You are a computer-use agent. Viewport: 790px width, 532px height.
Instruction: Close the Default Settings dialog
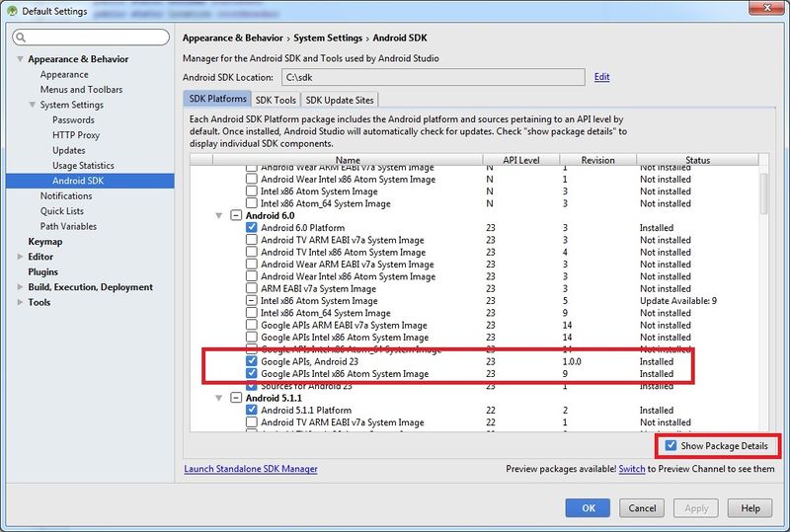pyautogui.click(x=767, y=8)
